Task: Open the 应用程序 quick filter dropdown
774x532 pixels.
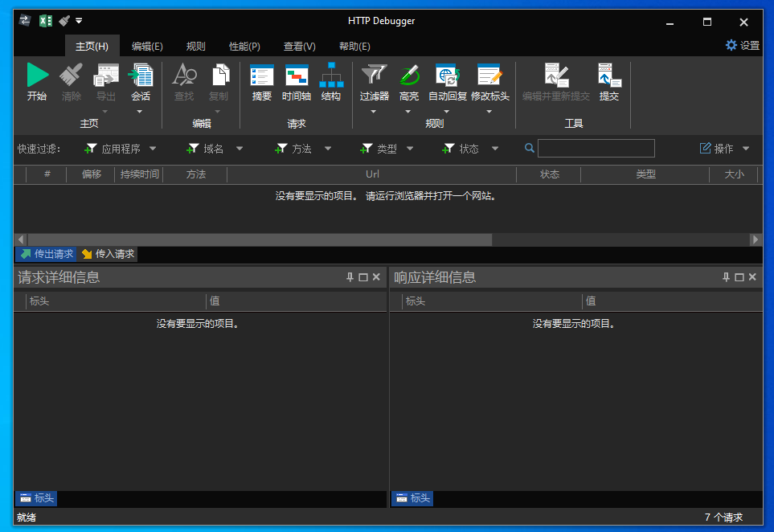Action: tap(153, 149)
